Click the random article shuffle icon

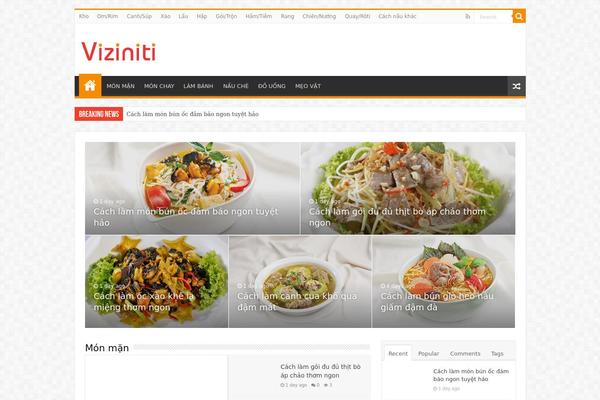[x=516, y=87]
